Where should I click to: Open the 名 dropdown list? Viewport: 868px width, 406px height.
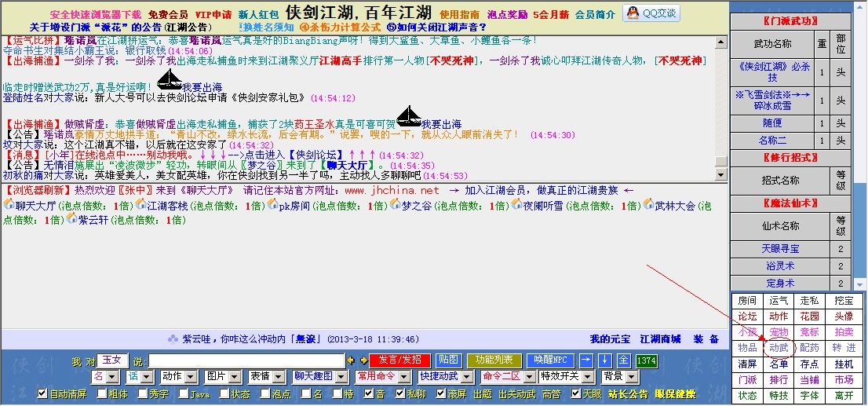pos(106,377)
